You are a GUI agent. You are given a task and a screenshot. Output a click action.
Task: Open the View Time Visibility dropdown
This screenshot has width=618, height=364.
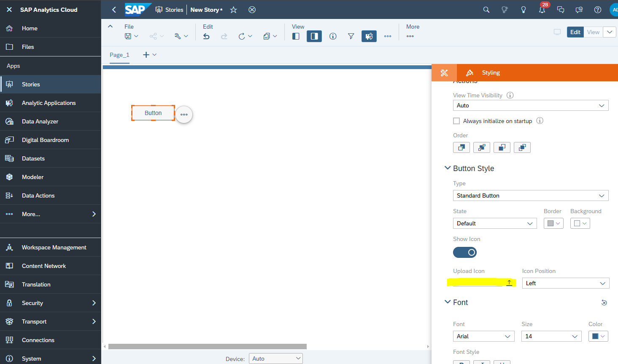530,105
